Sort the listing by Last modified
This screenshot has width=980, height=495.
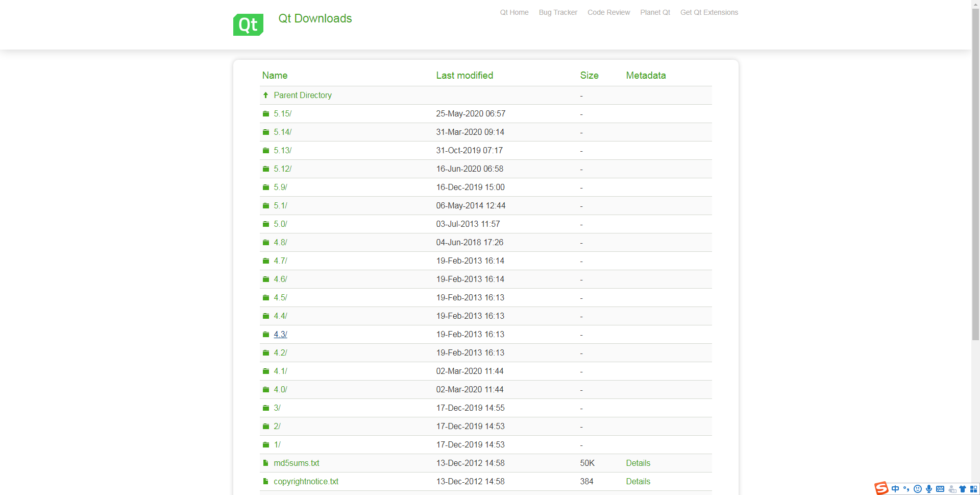(x=464, y=75)
